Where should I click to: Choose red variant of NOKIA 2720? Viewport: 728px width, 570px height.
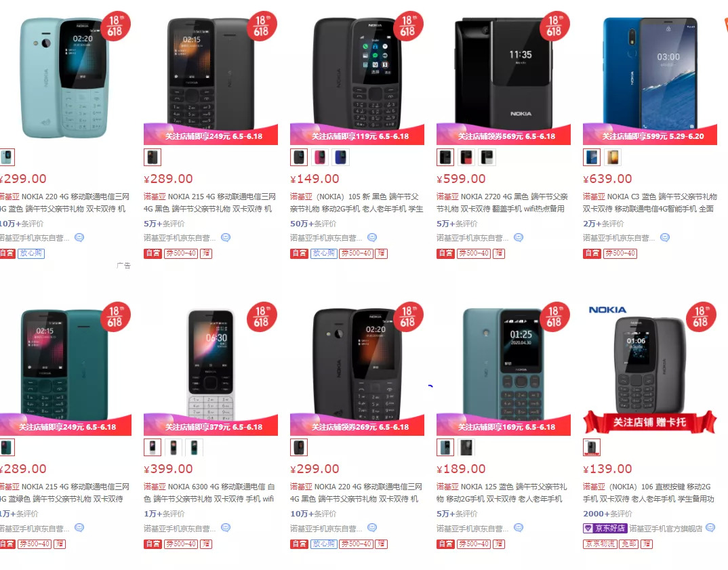pyautogui.click(x=466, y=157)
